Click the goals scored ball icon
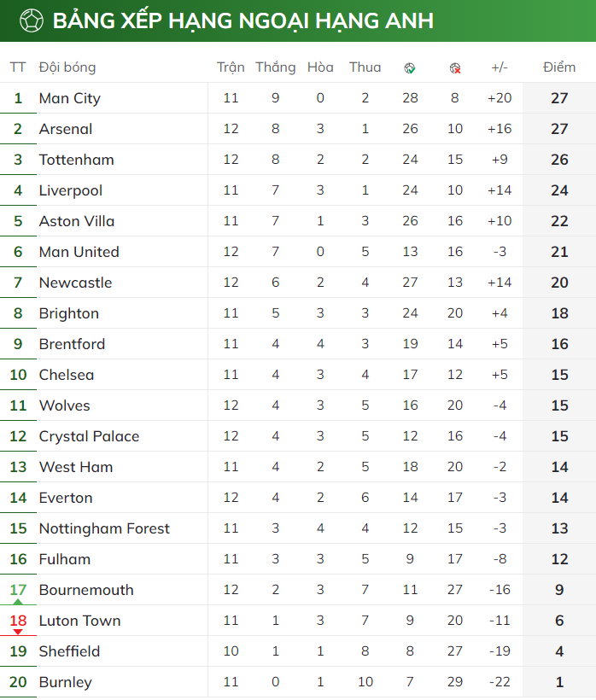Image resolution: width=596 pixels, height=700 pixels. point(410,68)
